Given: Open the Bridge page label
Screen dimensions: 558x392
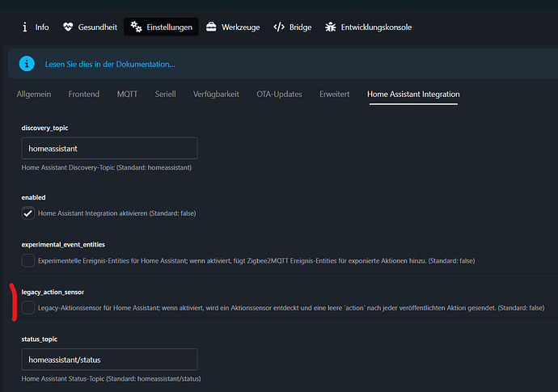Looking at the screenshot, I should point(300,27).
